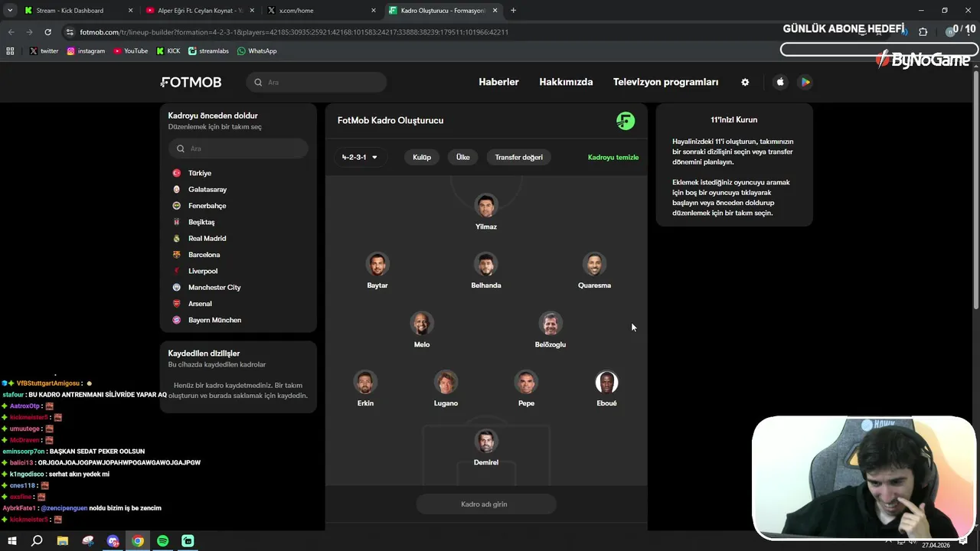Click the green FotMob badge in builder
The width and height of the screenshot is (980, 551).
coord(626,121)
